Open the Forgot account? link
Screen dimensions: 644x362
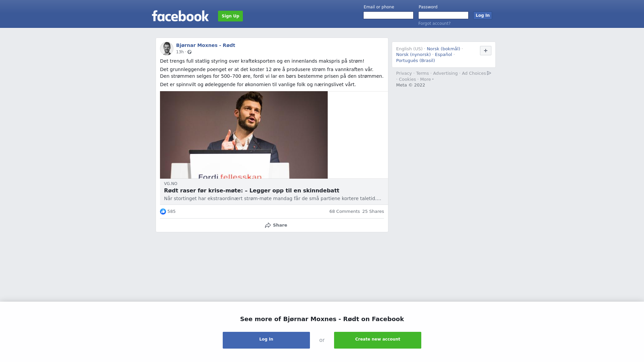(x=434, y=23)
